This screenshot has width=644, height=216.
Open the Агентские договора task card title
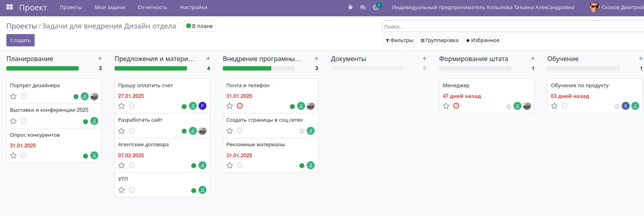click(x=143, y=145)
